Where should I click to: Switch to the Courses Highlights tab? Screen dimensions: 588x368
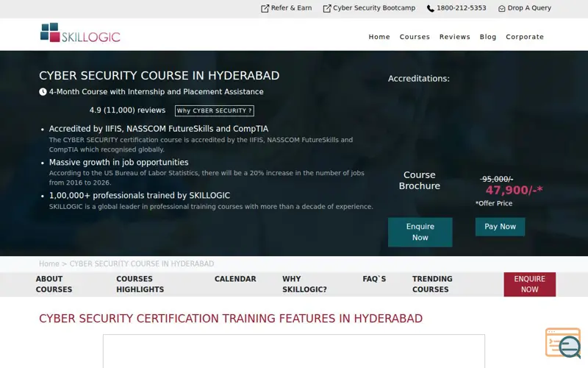(x=140, y=284)
